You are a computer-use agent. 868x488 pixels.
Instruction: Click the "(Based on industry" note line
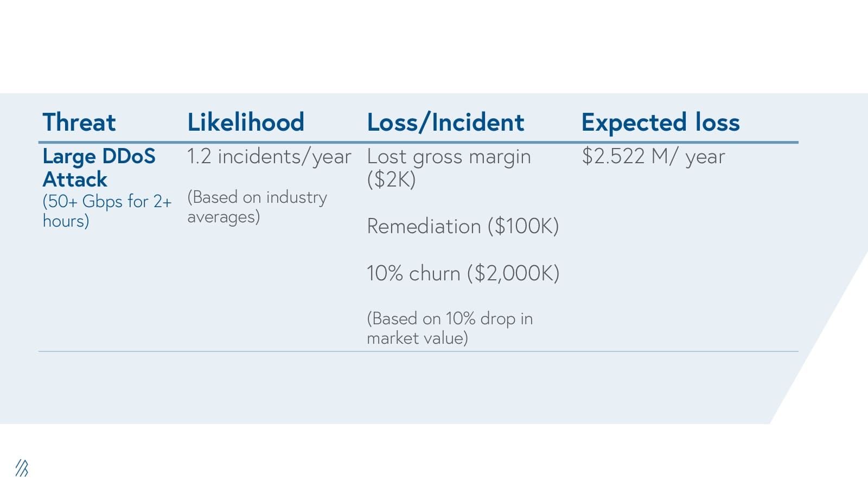point(257,197)
